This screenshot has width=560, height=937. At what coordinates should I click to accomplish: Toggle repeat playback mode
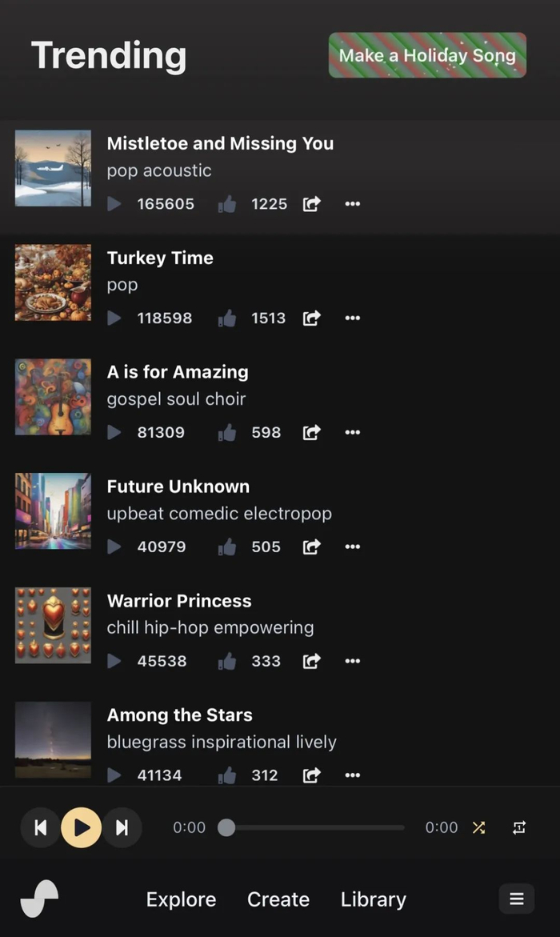[x=519, y=827]
